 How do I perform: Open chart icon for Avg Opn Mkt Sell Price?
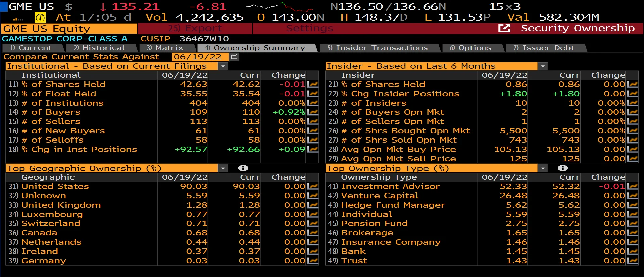click(x=633, y=159)
